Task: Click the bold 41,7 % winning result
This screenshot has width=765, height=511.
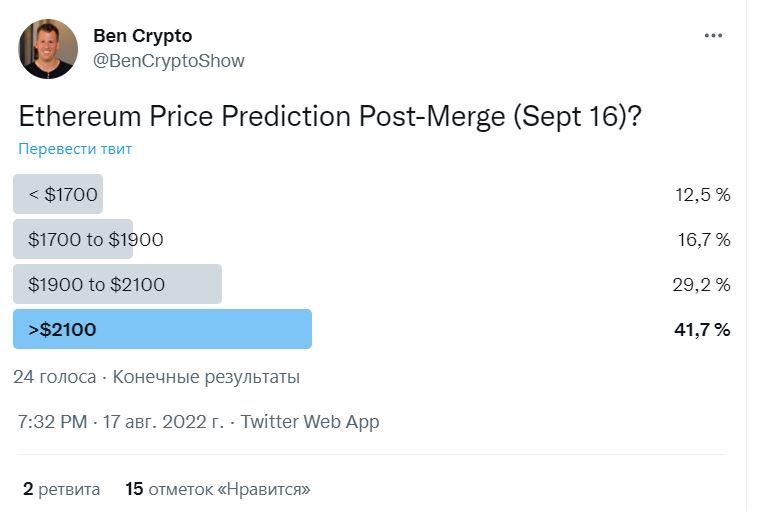Action: (x=701, y=329)
